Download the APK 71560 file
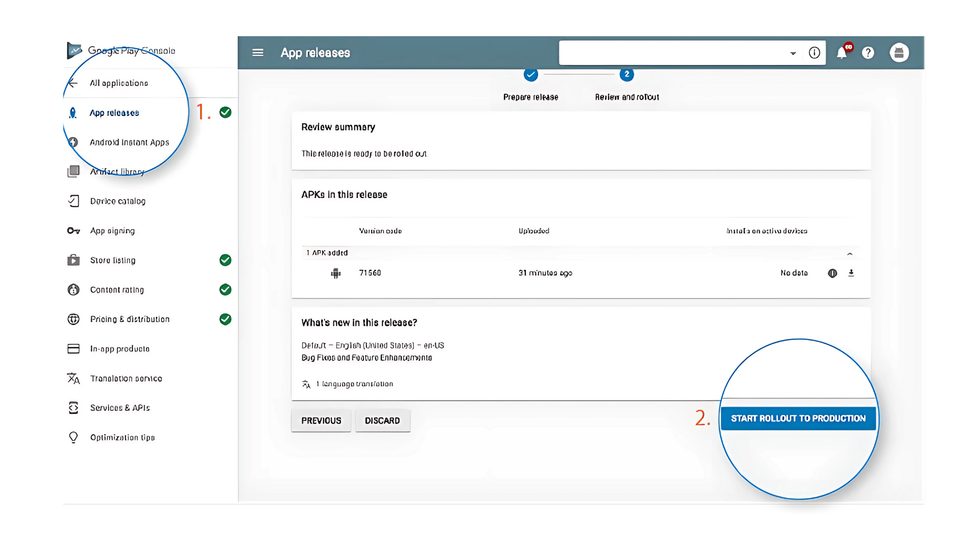Viewport: 980px width, 551px height. pyautogui.click(x=851, y=273)
